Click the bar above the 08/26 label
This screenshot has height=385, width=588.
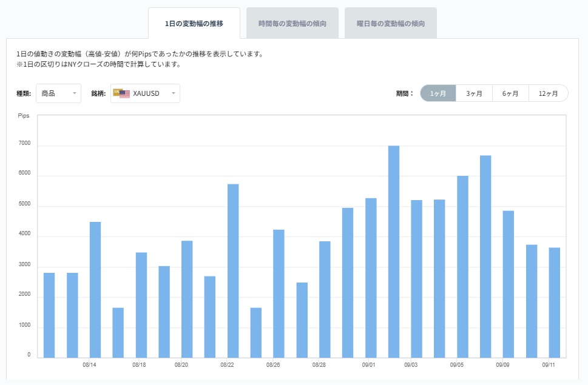tap(279, 293)
